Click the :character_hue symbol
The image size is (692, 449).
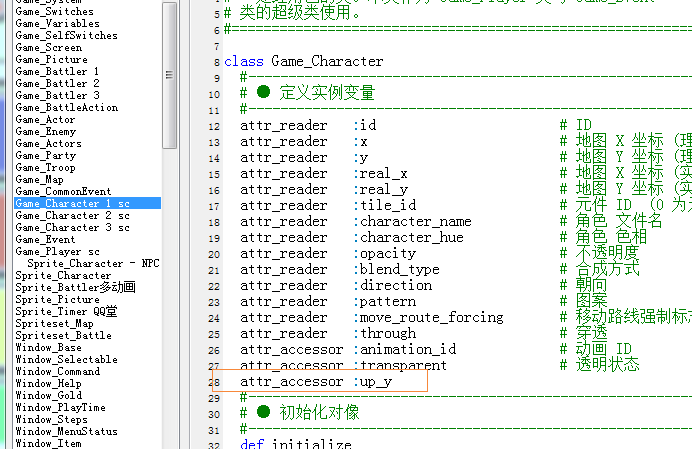pos(408,238)
